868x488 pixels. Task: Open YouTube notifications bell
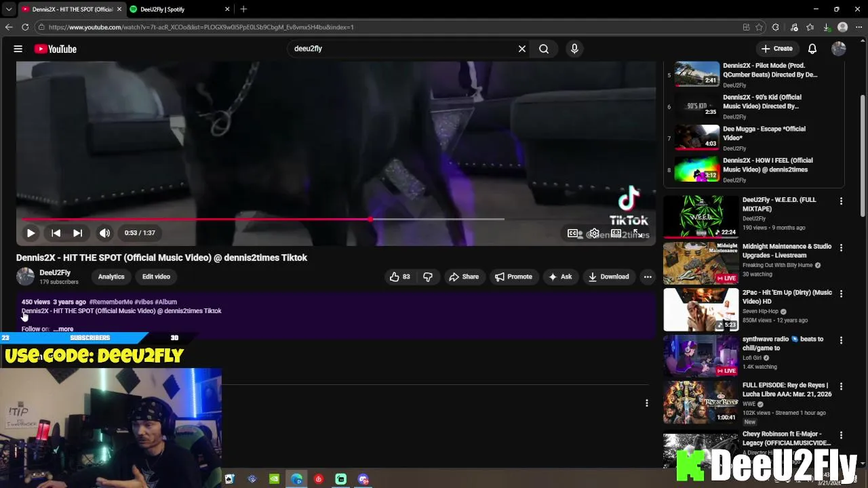point(812,49)
